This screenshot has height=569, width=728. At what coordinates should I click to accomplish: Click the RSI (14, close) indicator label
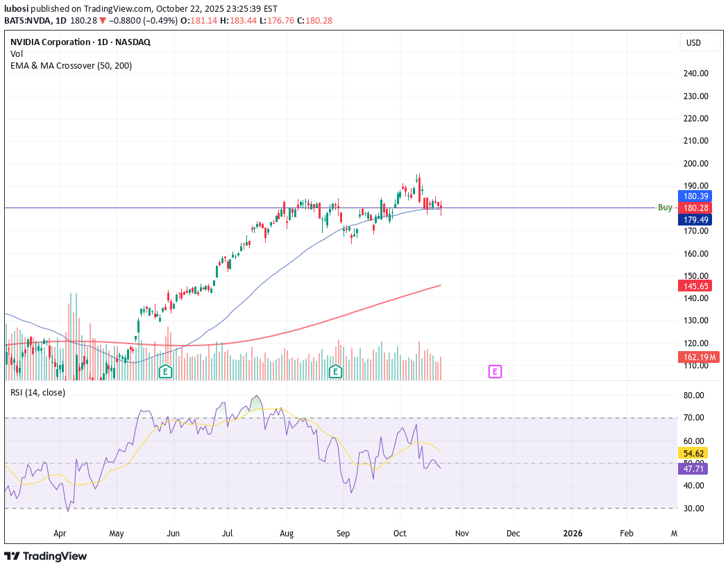(37, 393)
